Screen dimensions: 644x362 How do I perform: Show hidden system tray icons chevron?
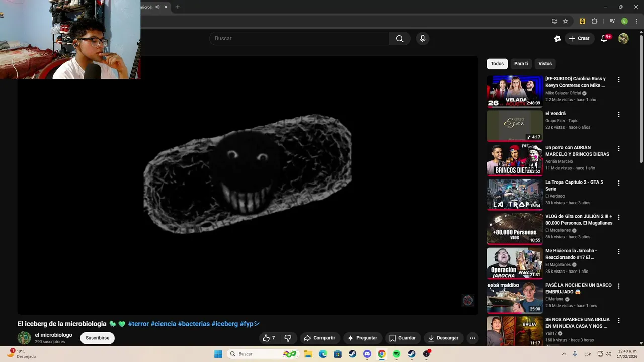click(x=564, y=354)
